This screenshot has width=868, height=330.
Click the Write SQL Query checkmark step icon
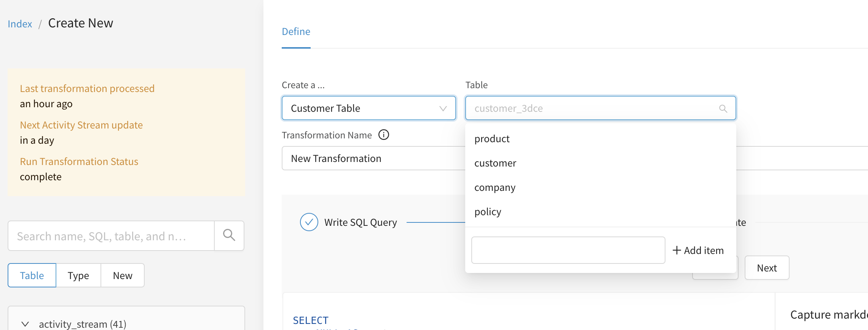[309, 222]
